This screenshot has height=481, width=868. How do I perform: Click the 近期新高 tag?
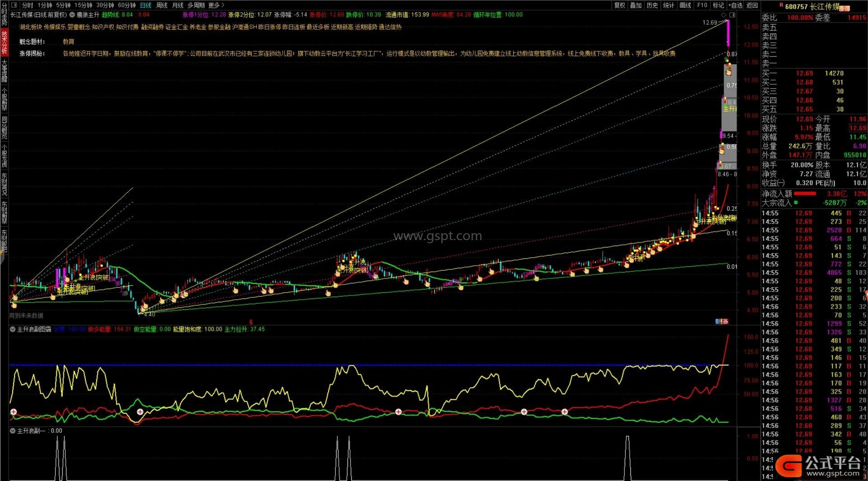342,27
